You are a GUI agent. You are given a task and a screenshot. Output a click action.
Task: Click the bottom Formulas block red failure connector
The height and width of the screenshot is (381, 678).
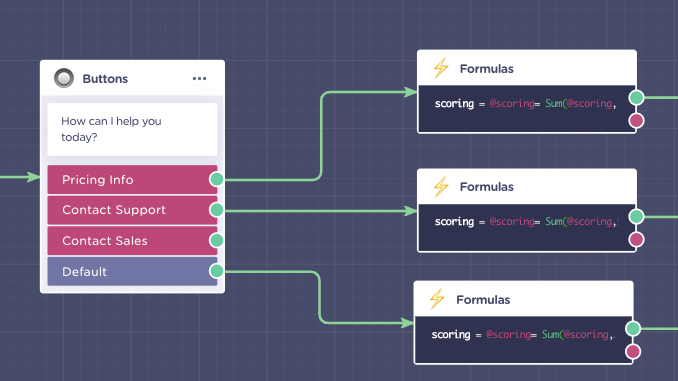(633, 352)
